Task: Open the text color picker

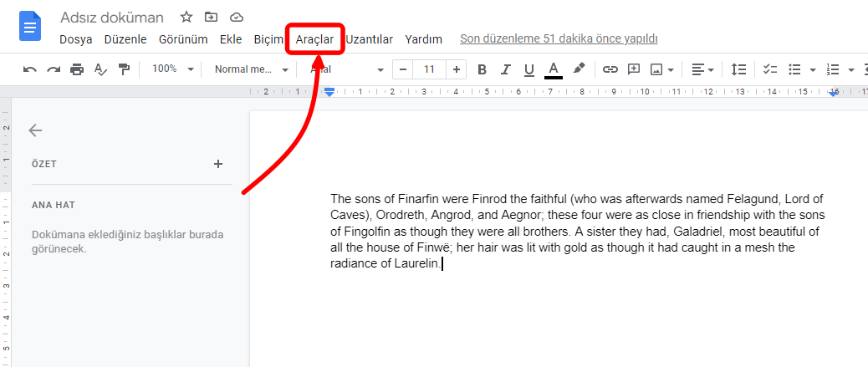Action: (x=553, y=69)
